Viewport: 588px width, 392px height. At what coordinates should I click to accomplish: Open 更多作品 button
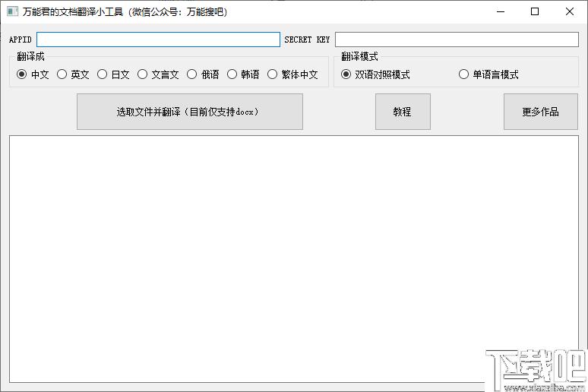point(540,112)
